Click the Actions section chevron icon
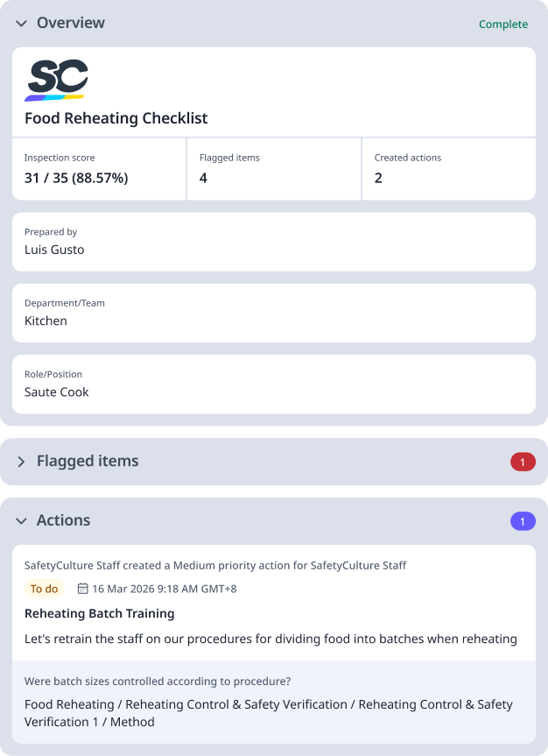This screenshot has width=548, height=756. point(20,519)
